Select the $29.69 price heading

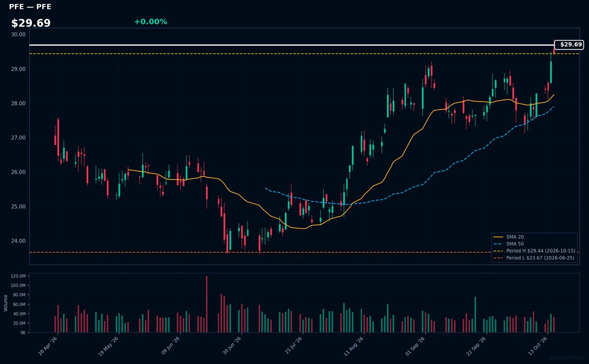coord(31,23)
